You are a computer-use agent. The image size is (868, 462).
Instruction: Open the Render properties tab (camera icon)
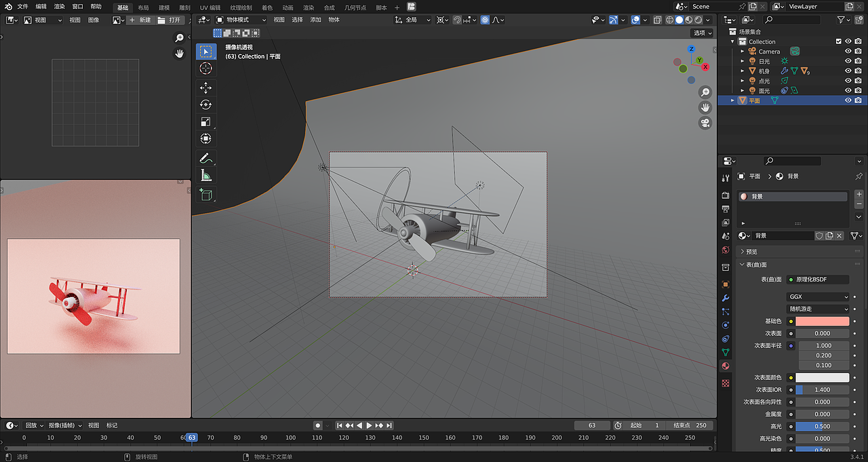click(x=725, y=195)
